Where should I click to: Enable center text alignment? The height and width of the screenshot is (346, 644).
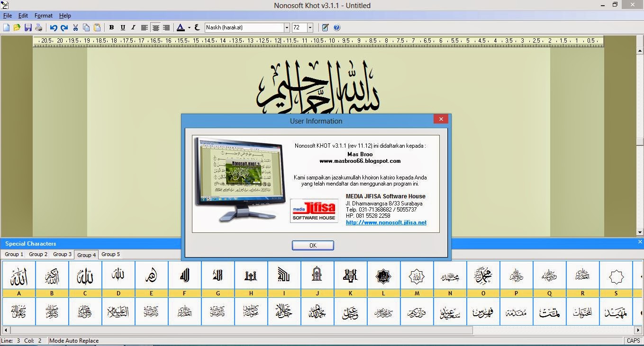click(155, 27)
